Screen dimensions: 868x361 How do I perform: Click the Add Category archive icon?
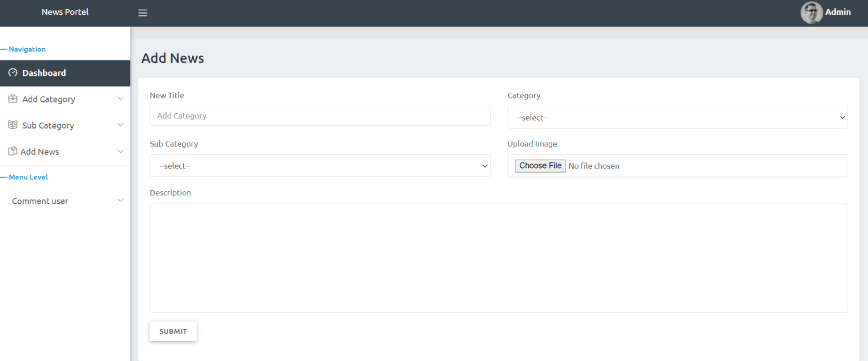11,99
